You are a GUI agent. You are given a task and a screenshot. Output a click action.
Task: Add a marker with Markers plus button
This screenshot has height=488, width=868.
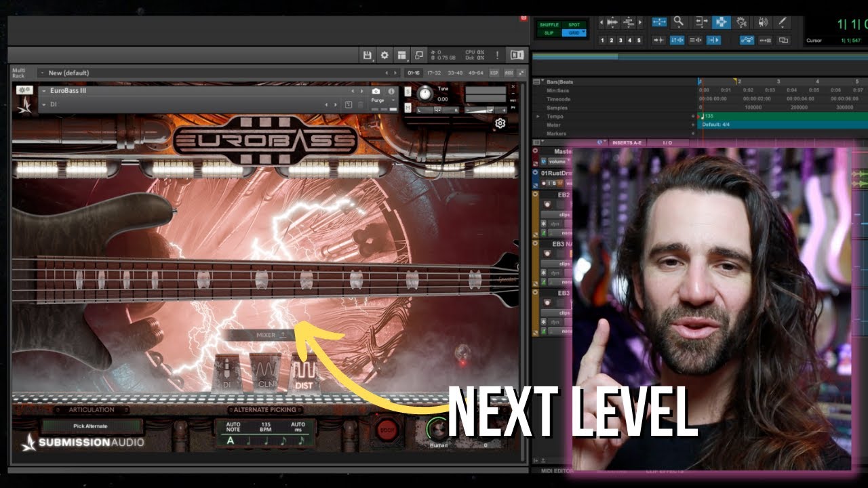click(x=693, y=134)
